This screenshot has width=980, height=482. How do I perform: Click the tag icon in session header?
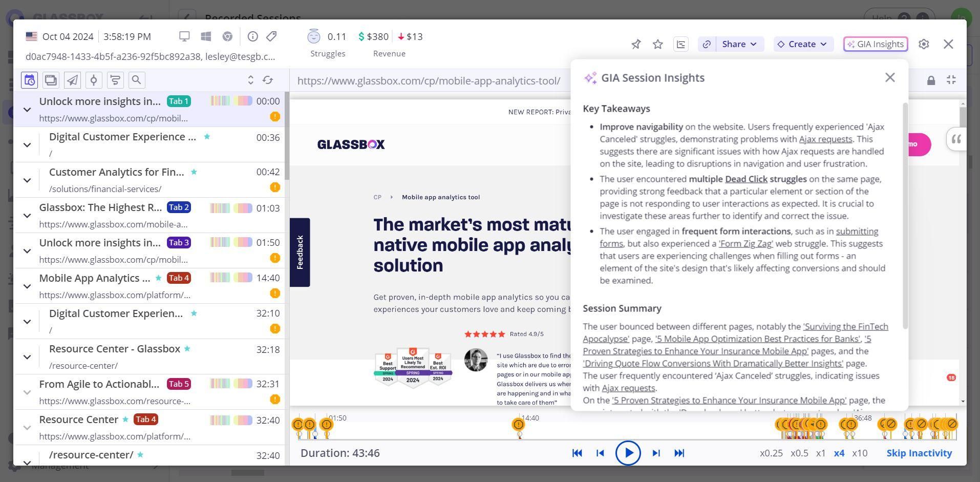[271, 36]
